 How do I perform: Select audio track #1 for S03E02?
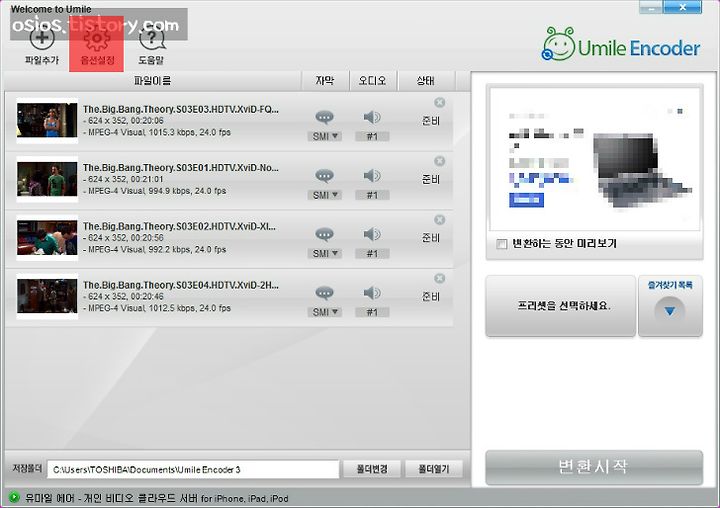[x=372, y=254]
